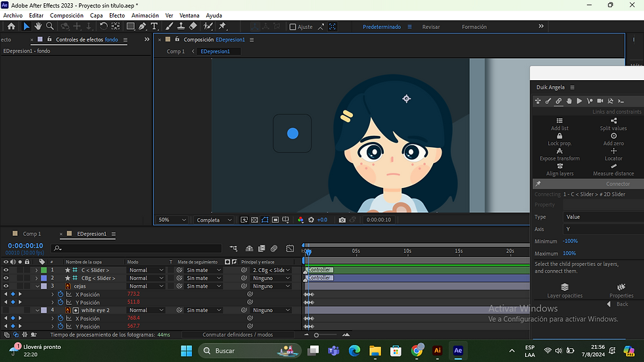Open Modo dropdown for C < Slider >
Image resolution: width=644 pixels, height=362 pixels.
[146, 270]
